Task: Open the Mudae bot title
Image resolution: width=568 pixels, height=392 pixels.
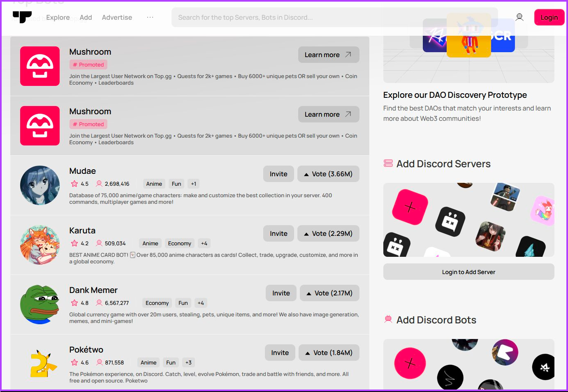Action: click(x=83, y=171)
